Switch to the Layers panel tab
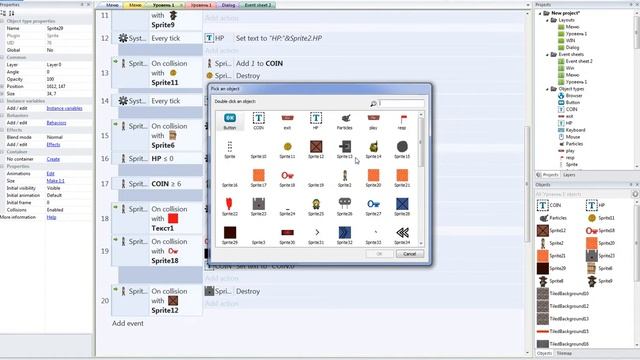 tap(569, 175)
